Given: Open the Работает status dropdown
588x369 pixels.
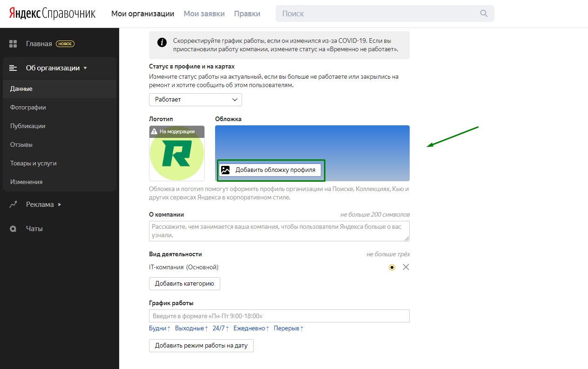Looking at the screenshot, I should [x=196, y=100].
